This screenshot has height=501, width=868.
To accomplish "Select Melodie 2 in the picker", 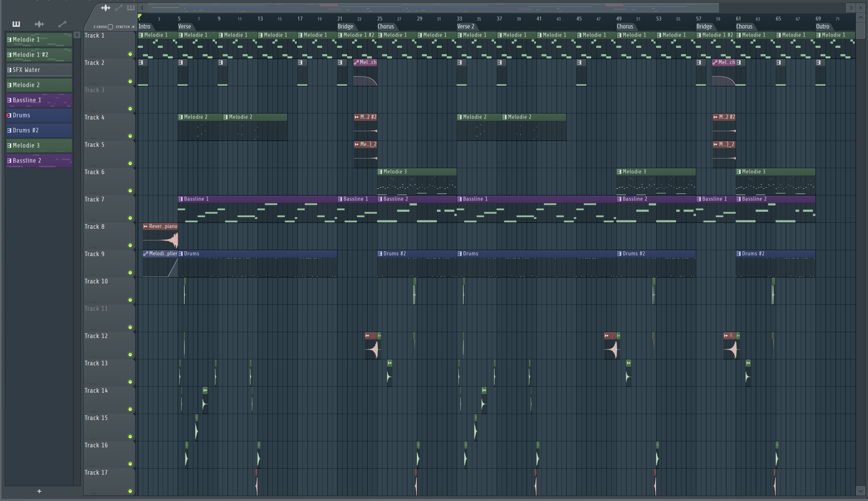I will click(39, 85).
